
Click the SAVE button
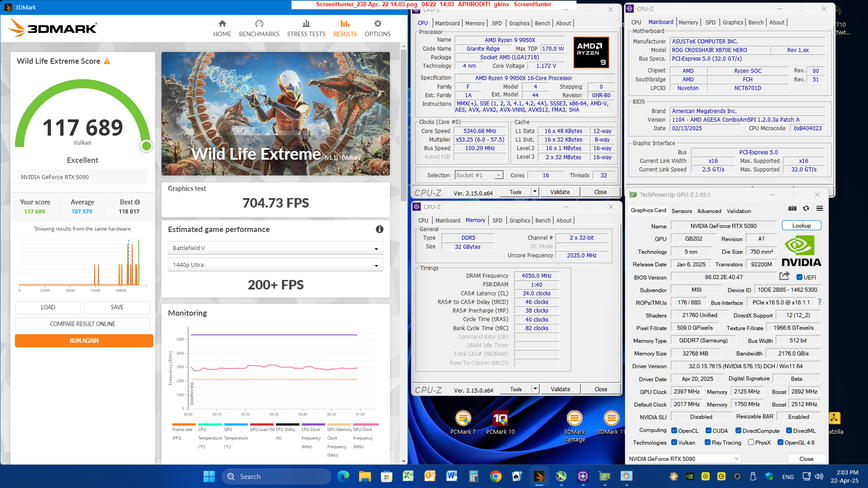pyautogui.click(x=117, y=307)
